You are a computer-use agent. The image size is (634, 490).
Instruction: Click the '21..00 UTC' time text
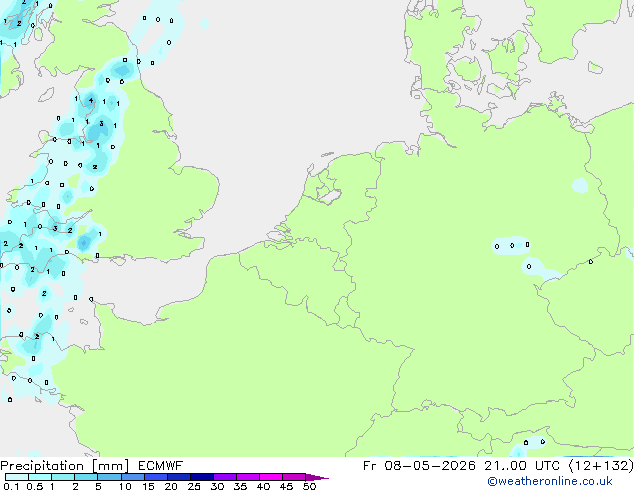522,466
